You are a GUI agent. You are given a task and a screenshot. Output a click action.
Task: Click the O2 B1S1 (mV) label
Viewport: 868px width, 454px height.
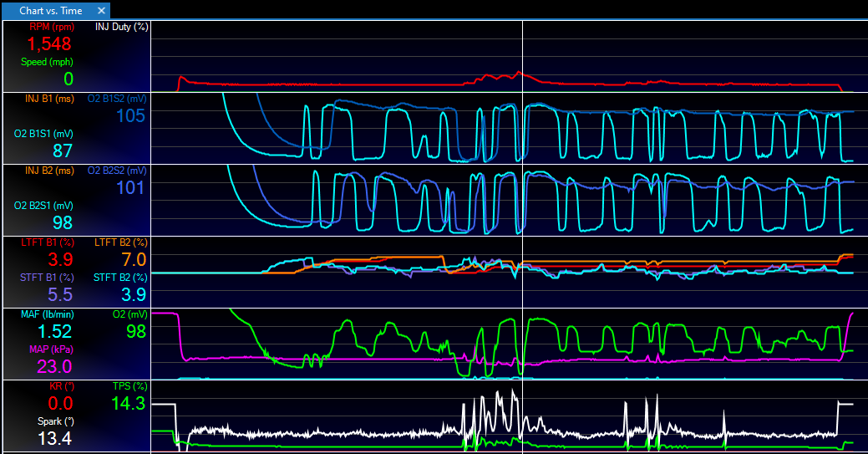click(43, 134)
